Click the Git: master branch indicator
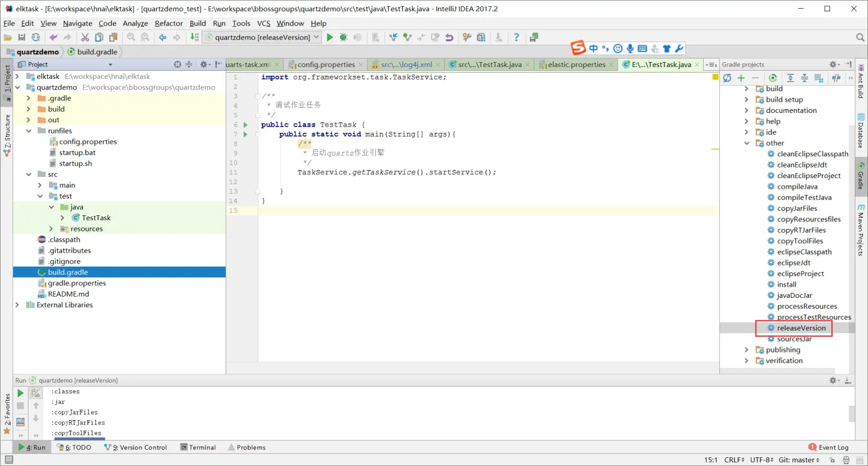 coord(799,460)
